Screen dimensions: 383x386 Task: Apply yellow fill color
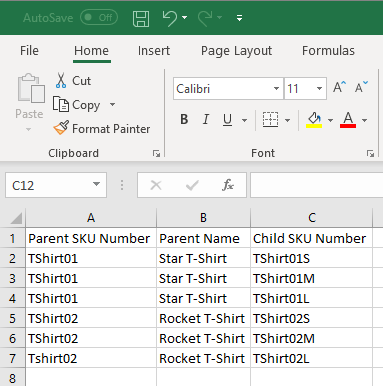click(x=314, y=120)
